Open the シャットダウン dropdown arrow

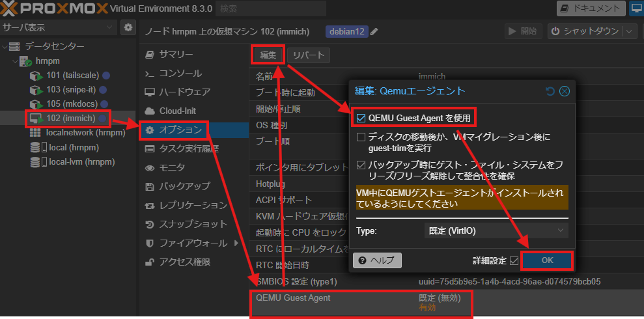629,32
